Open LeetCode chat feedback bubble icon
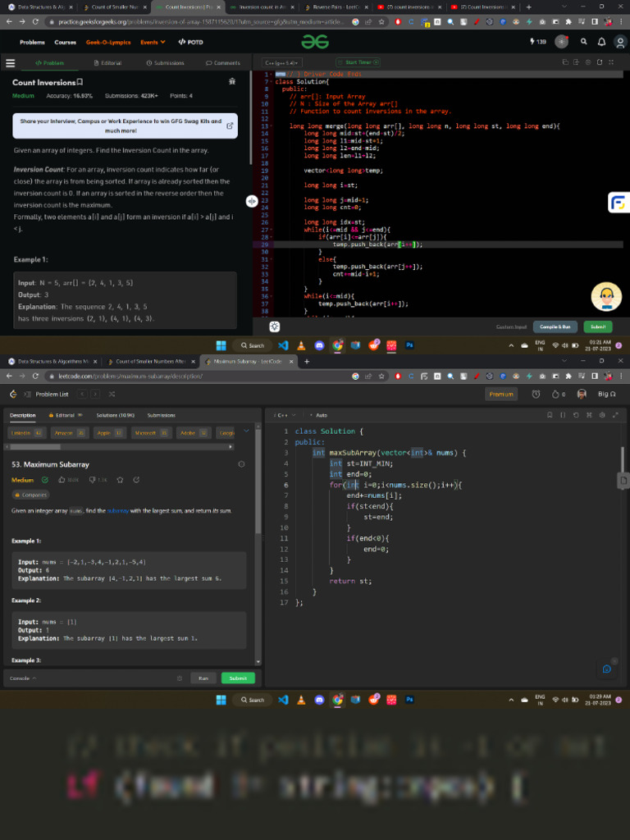 click(606, 669)
